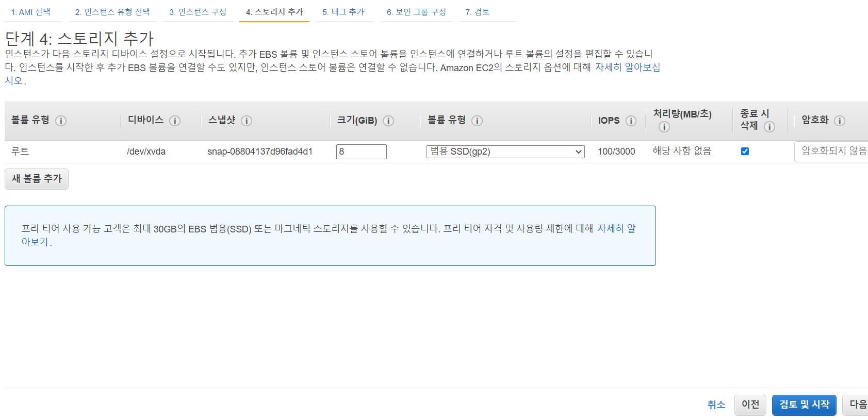Click the 루트 volume type cell
The width and height of the screenshot is (868, 420).
point(20,152)
